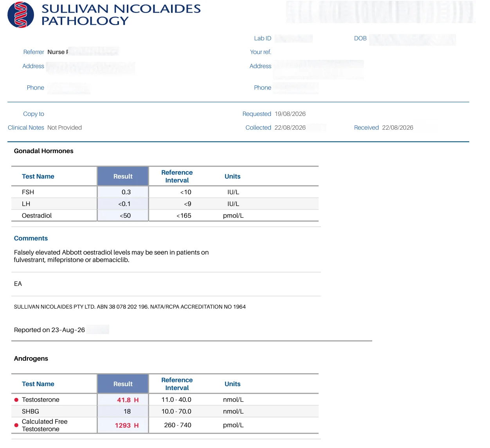The image size is (490, 448).
Task: Click the Testosterone units nmol/L
Action: coord(233,400)
